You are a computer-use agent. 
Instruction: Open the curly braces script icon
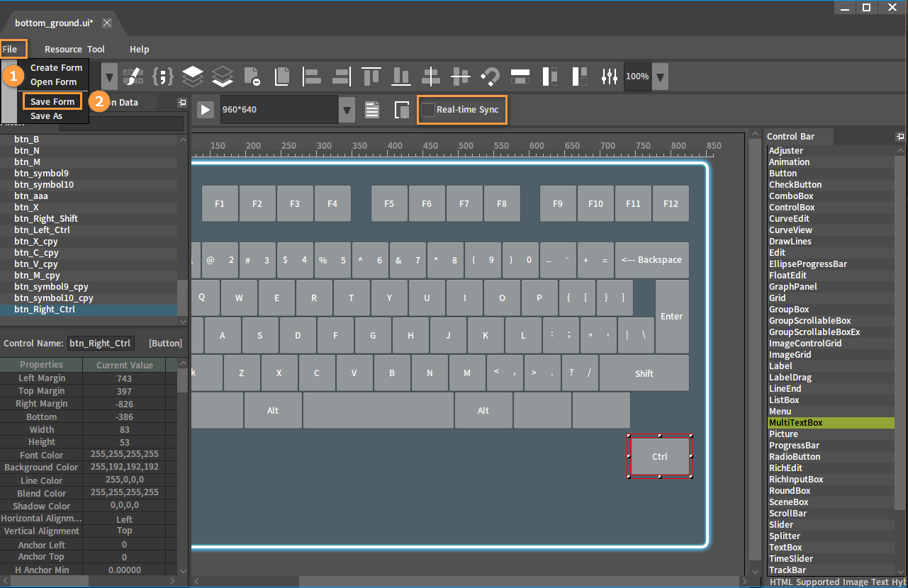pyautogui.click(x=163, y=76)
